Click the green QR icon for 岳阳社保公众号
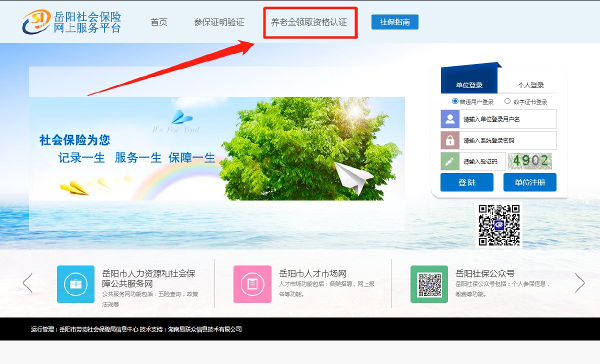The width and height of the screenshot is (600, 364). [429, 284]
